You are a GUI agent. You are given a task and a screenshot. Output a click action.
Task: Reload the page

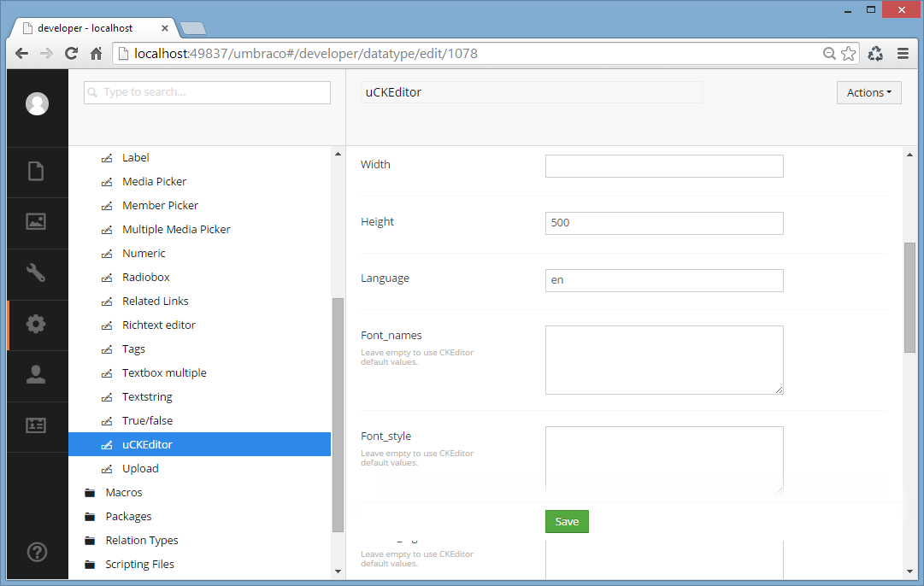pos(71,54)
